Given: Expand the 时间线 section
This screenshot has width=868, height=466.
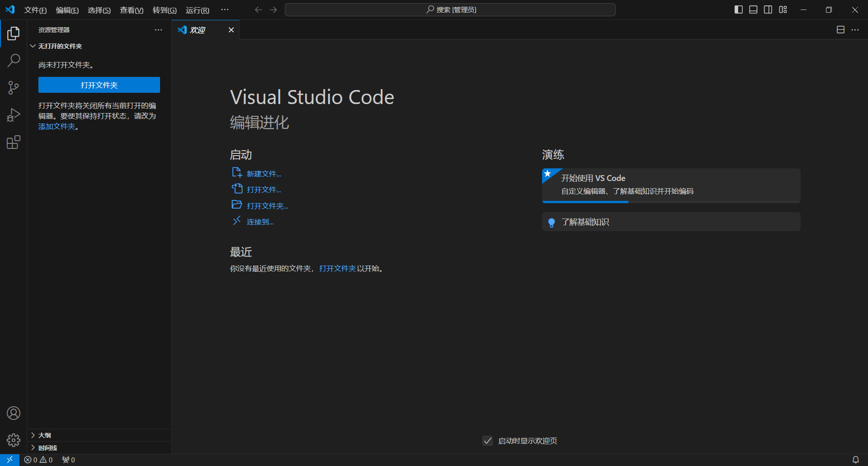Looking at the screenshot, I should click(x=99, y=448).
